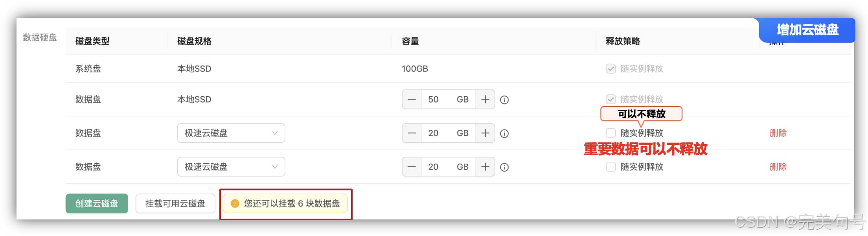Click the orange warning icon in mount notice

(235, 203)
